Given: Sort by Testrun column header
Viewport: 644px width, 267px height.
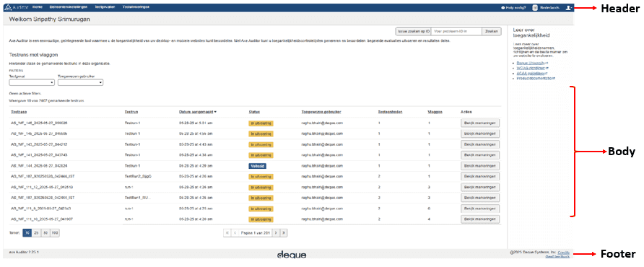Looking at the screenshot, I should click(x=131, y=112).
